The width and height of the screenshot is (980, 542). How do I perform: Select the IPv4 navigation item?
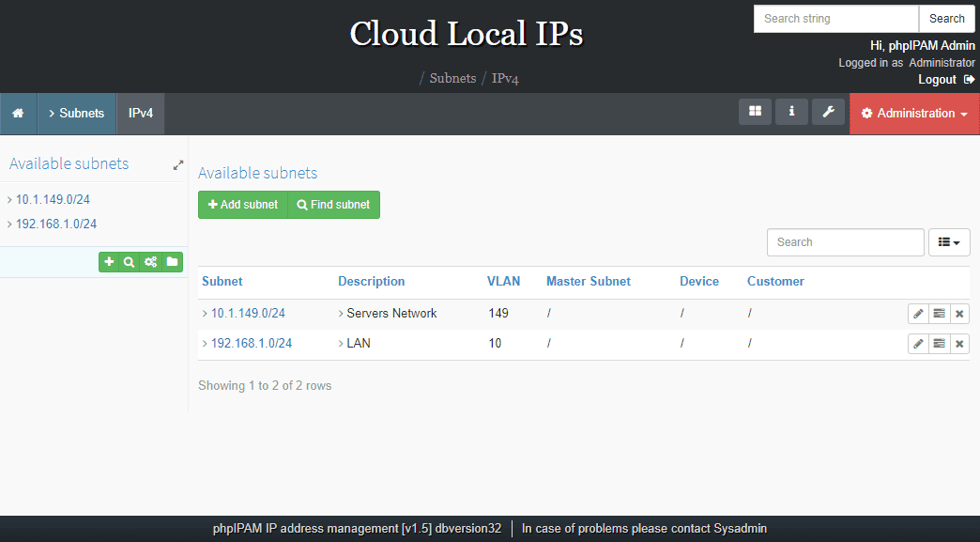[141, 113]
